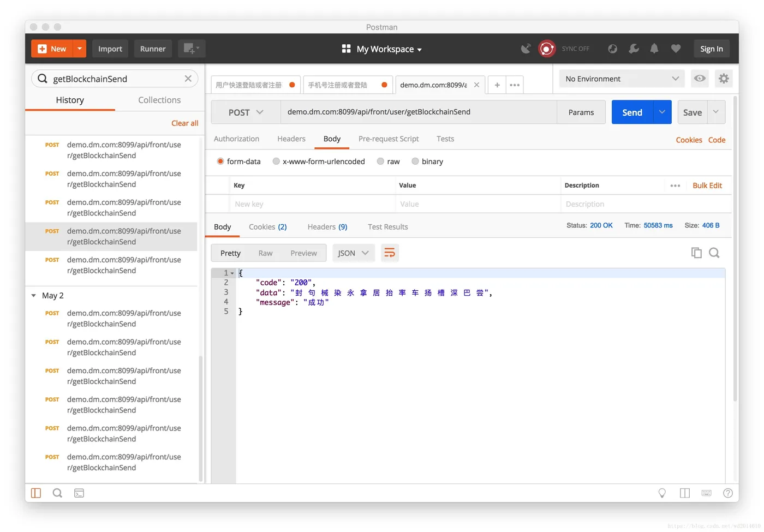Image resolution: width=764 pixels, height=532 pixels.
Task: Clear the getBlockchainSend search with X
Action: point(188,79)
